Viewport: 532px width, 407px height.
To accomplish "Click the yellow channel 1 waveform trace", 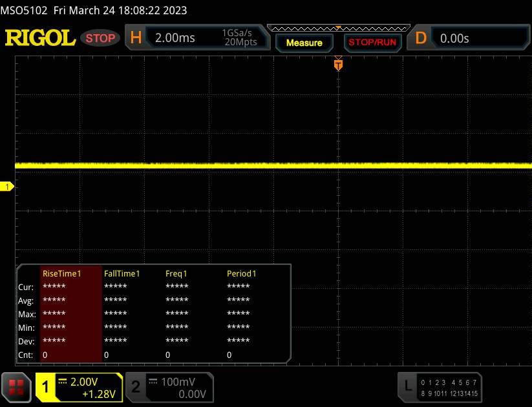I will [x=273, y=165].
